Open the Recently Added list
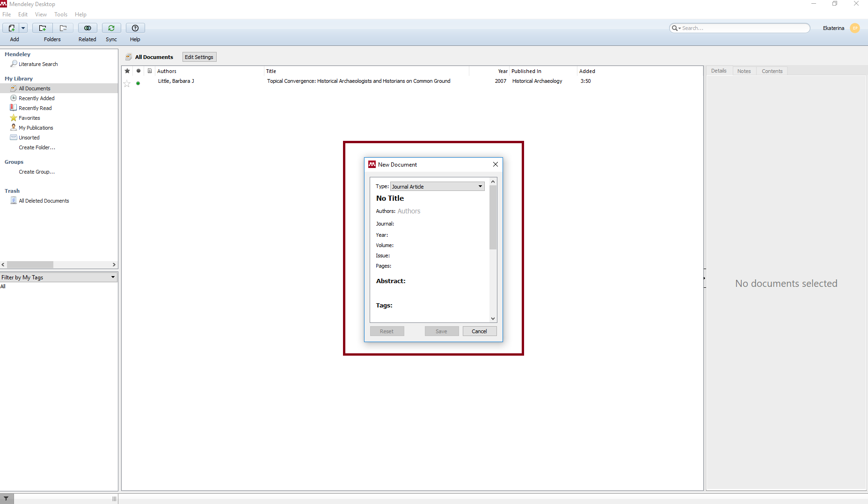 coord(36,98)
